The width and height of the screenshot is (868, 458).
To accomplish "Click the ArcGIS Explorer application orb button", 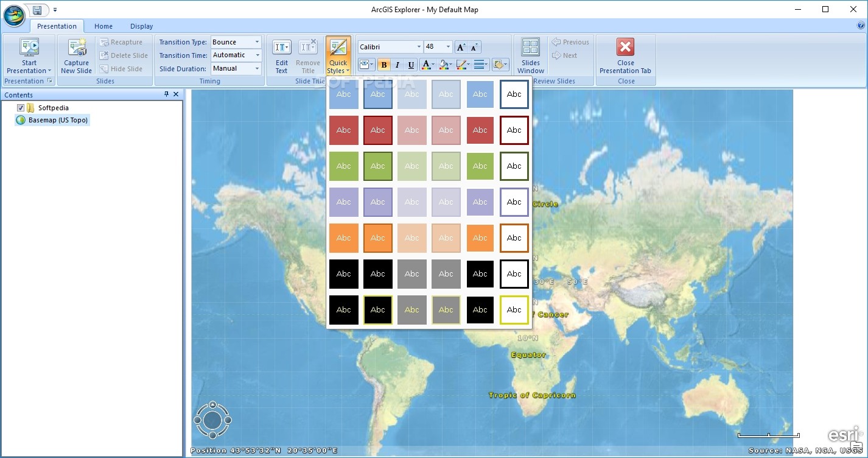I will tap(14, 15).
